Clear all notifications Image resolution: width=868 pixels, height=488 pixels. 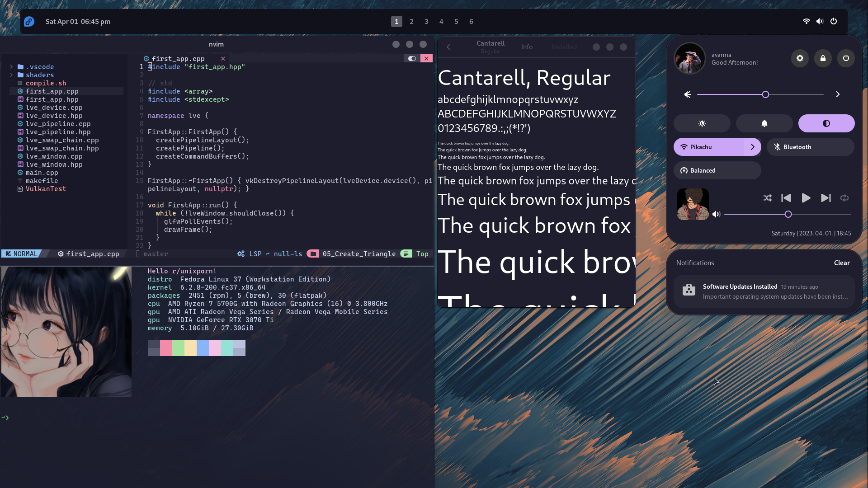pyautogui.click(x=841, y=263)
